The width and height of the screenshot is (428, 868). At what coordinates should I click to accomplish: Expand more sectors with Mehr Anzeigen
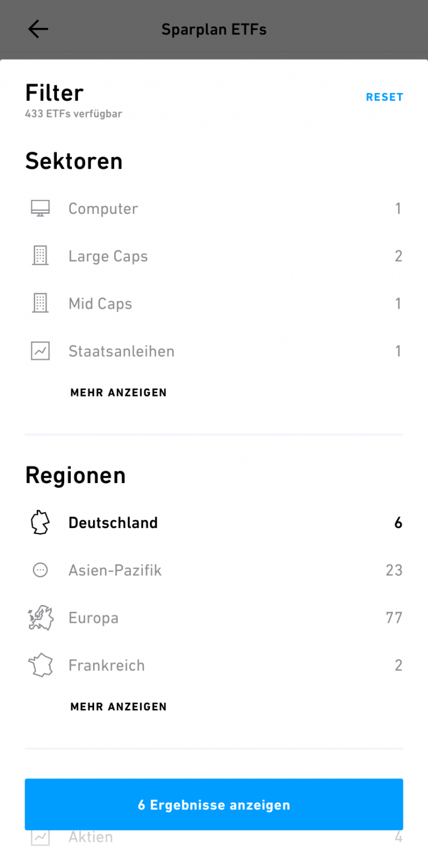(x=118, y=393)
